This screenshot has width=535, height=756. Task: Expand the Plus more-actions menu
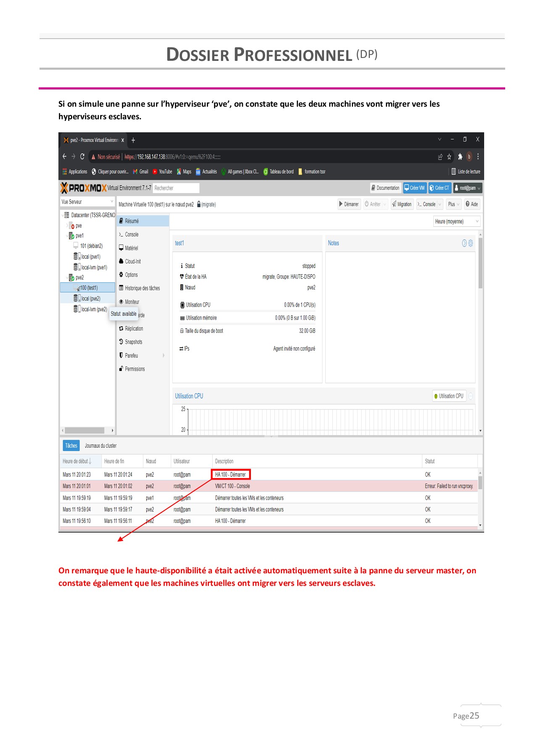453,204
